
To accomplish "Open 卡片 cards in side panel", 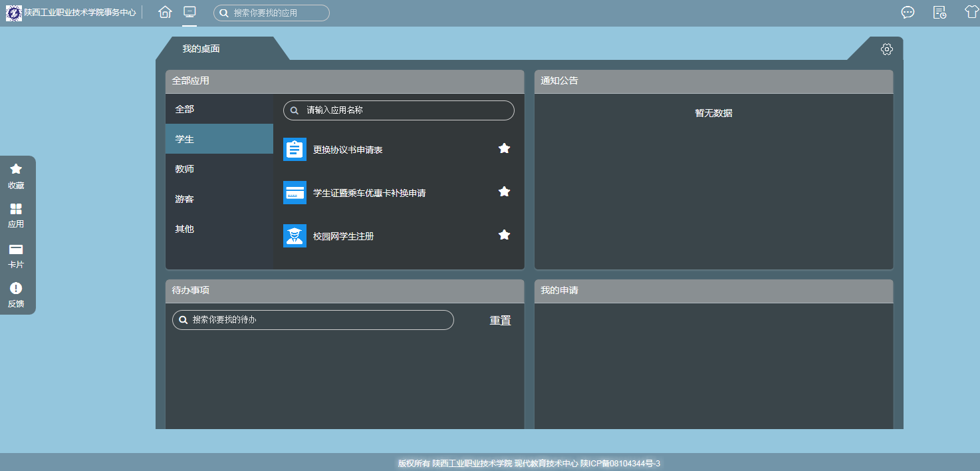I will click(x=16, y=256).
